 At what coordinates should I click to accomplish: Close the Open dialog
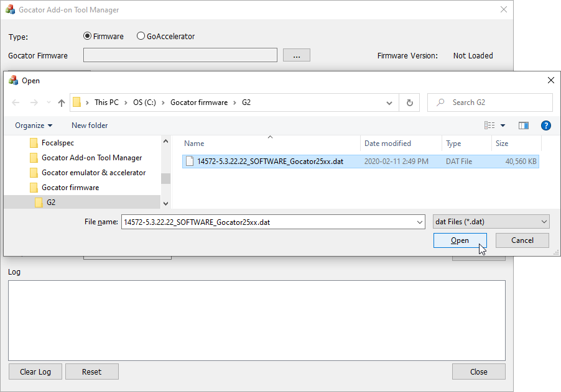551,80
